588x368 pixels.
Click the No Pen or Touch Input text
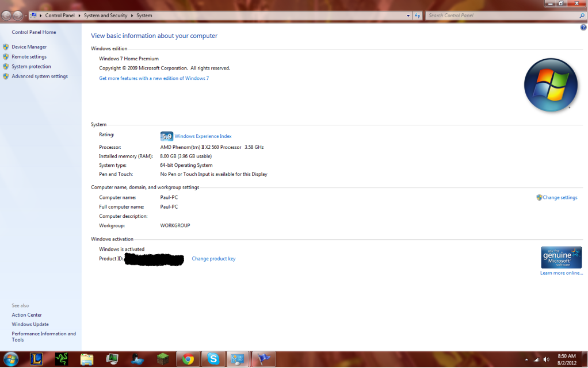214,174
